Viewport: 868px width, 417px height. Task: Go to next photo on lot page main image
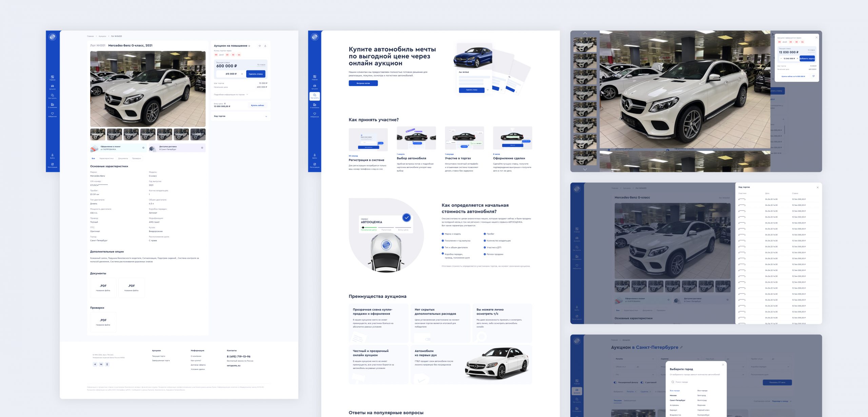[202, 89]
